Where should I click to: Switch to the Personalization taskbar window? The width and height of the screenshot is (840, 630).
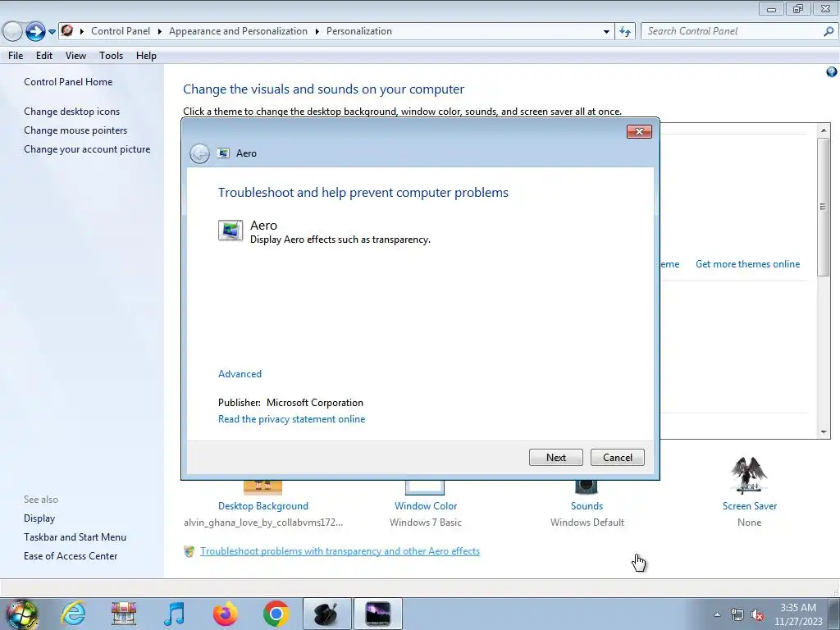[377, 614]
